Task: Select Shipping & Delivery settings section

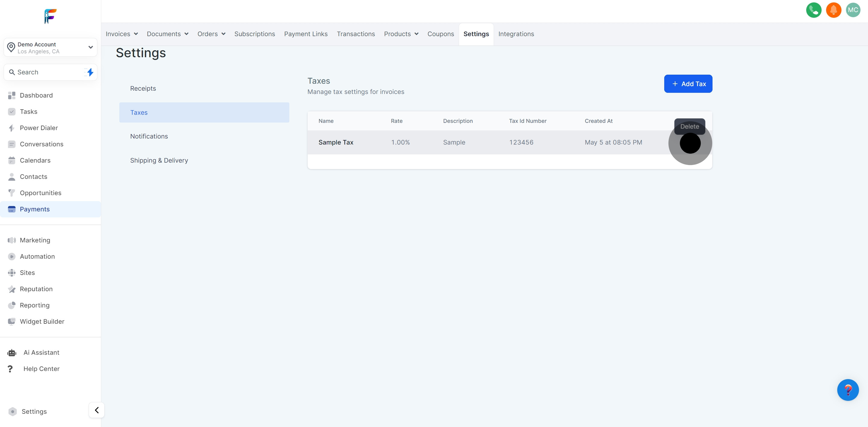Action: point(159,160)
